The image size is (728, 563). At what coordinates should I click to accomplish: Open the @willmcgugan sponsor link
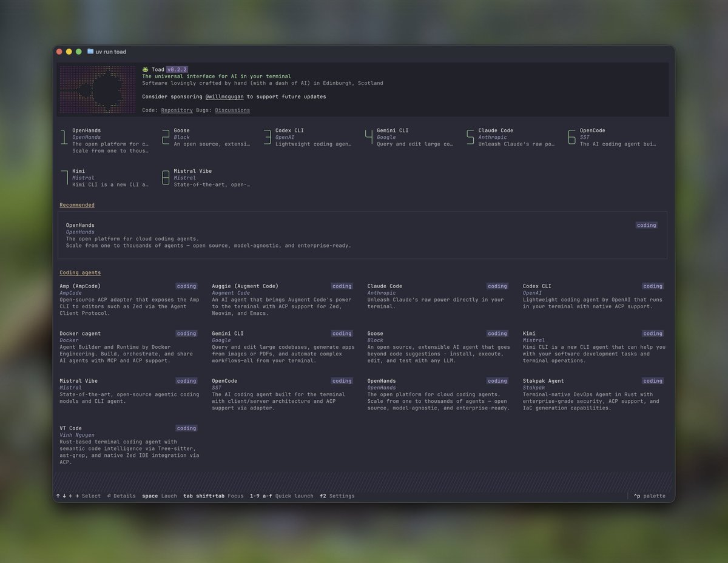pyautogui.click(x=224, y=96)
